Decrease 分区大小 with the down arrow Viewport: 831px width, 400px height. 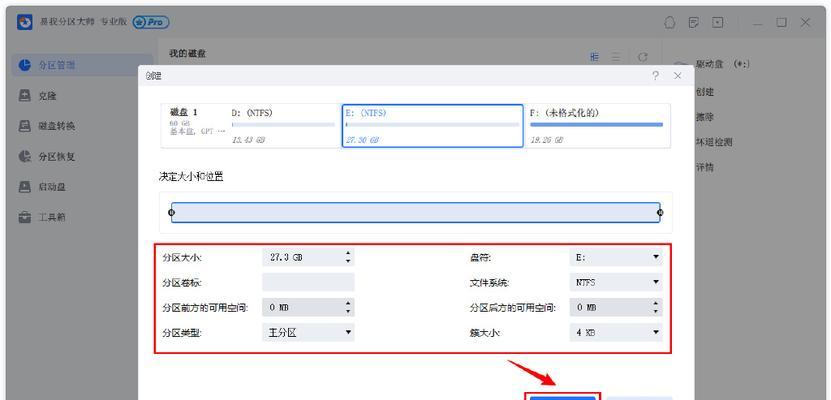point(348,261)
